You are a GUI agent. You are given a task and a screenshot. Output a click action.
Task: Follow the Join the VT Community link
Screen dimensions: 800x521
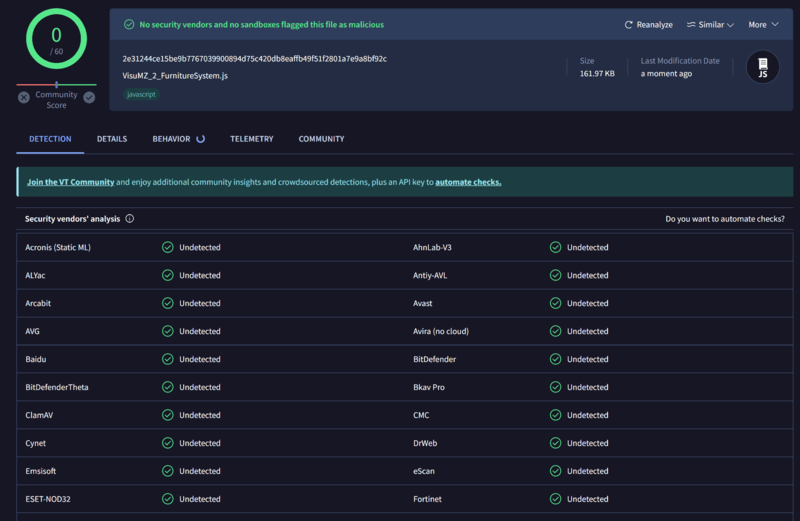click(x=70, y=182)
